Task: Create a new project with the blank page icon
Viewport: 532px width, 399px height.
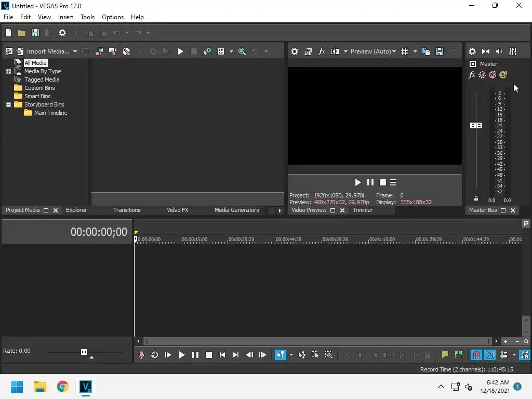Action: [8, 33]
